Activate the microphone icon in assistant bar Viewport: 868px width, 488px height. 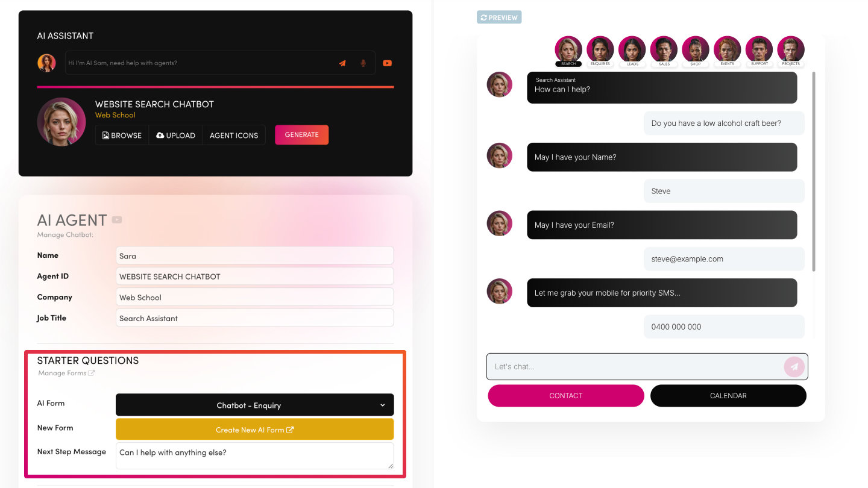tap(363, 63)
